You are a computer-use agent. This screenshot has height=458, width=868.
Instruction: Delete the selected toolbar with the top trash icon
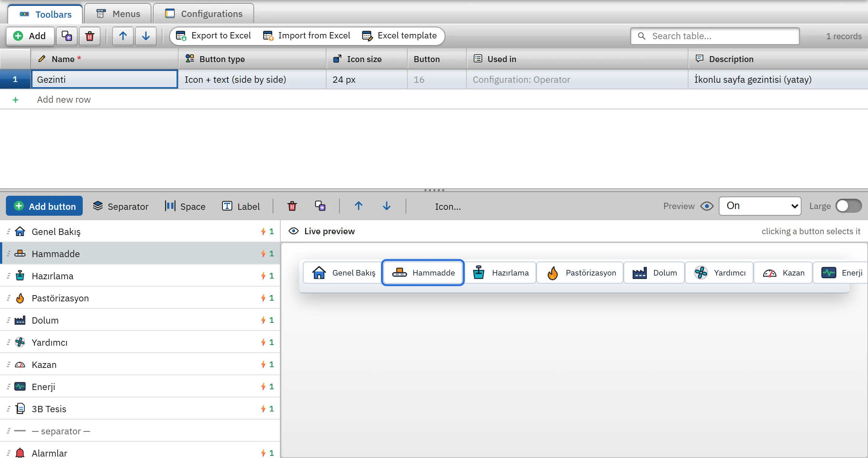pos(90,36)
